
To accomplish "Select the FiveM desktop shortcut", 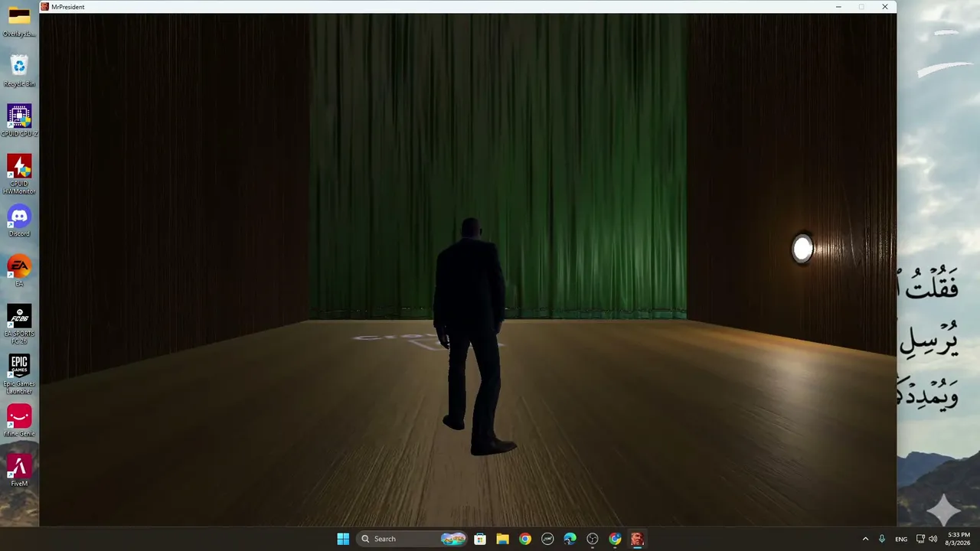I will pos(19,471).
